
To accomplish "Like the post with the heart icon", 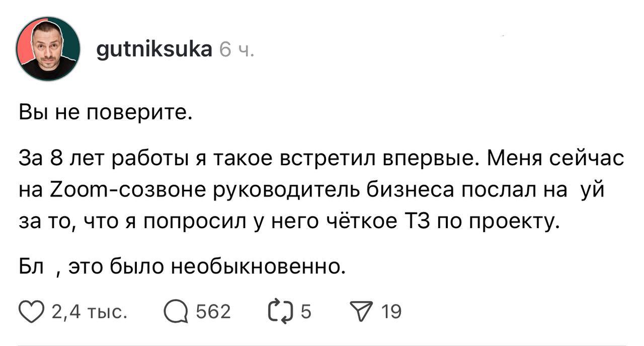I will [x=31, y=313].
